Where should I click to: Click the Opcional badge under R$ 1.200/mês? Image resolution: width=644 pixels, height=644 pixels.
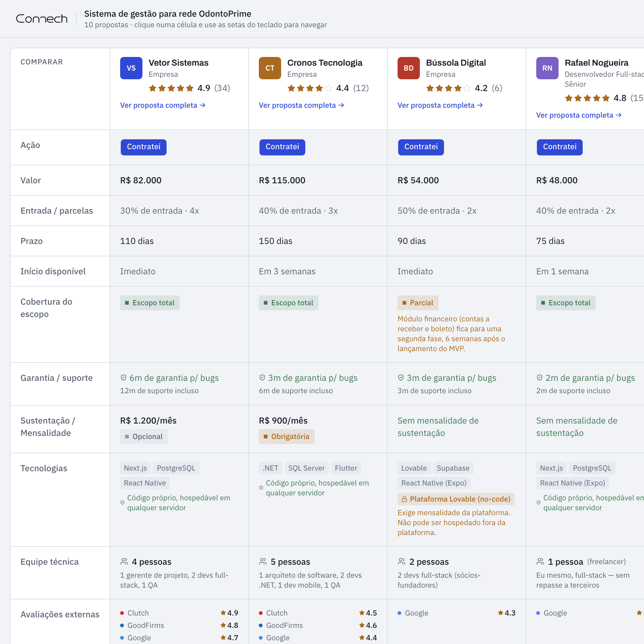(x=144, y=436)
